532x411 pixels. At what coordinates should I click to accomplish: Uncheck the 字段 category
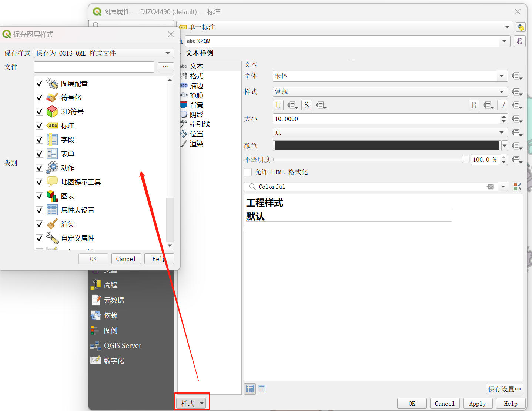(x=40, y=140)
